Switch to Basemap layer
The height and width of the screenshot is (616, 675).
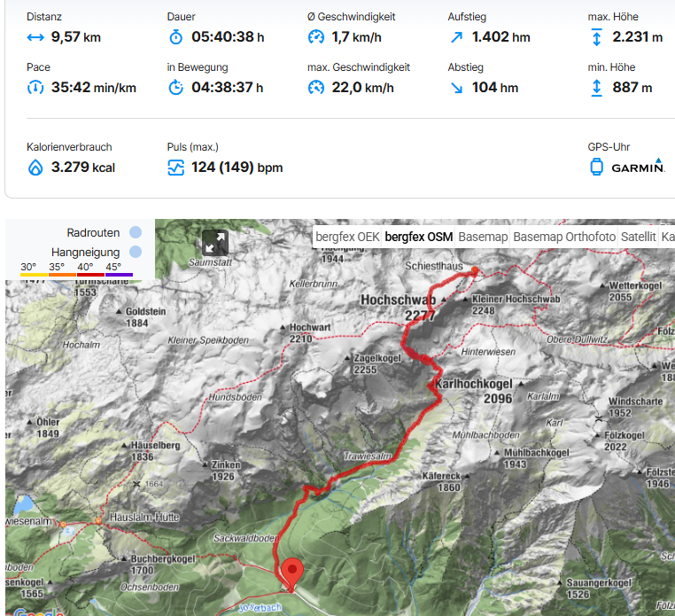click(x=483, y=237)
